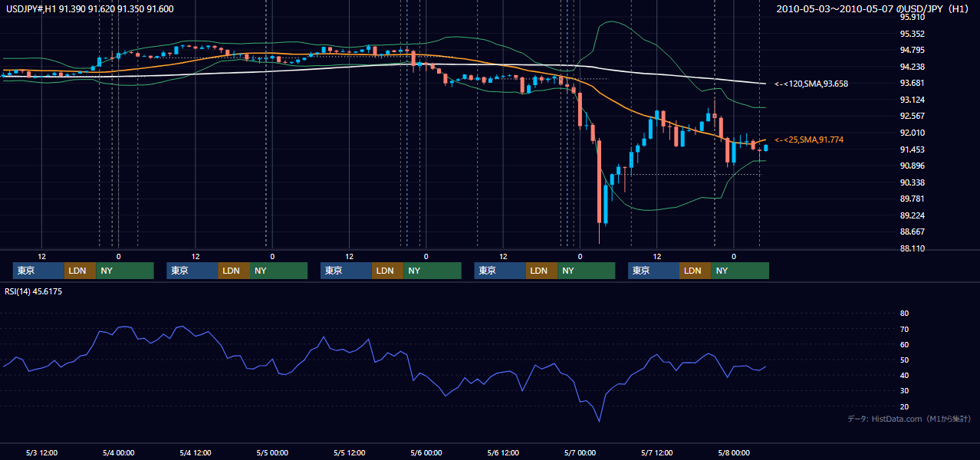Click RSI scale level 20
Screen dimensions: 980x460
tap(905, 406)
